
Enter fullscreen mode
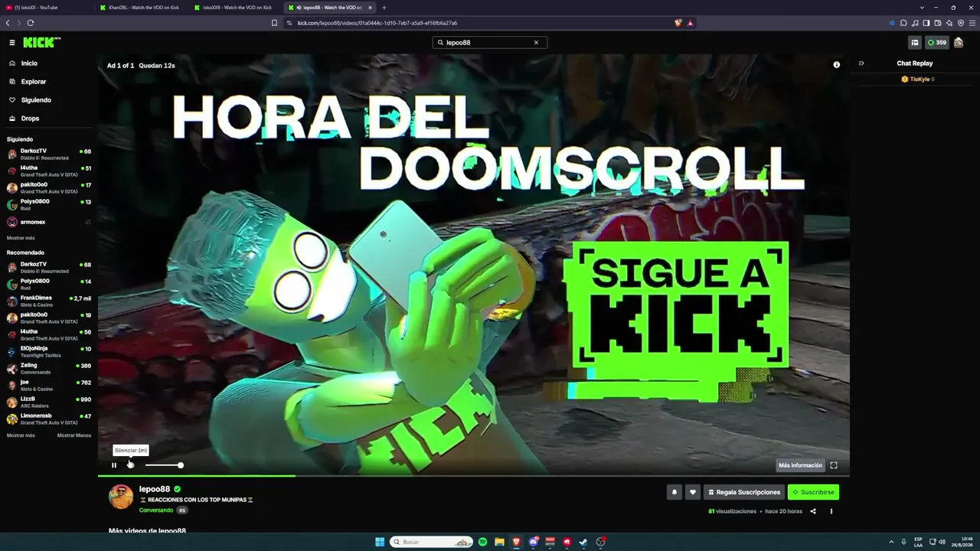834,465
